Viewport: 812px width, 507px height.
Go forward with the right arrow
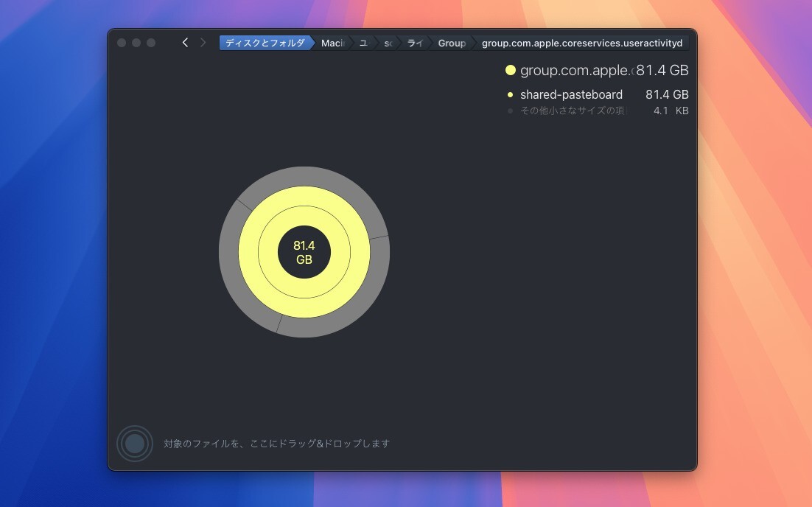pos(203,43)
